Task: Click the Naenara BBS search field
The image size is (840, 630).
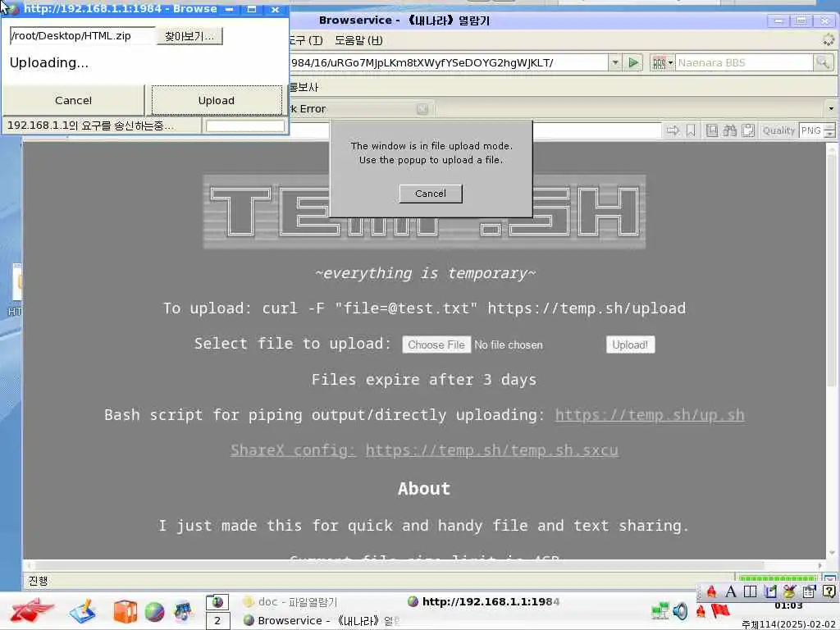Action: coord(743,62)
